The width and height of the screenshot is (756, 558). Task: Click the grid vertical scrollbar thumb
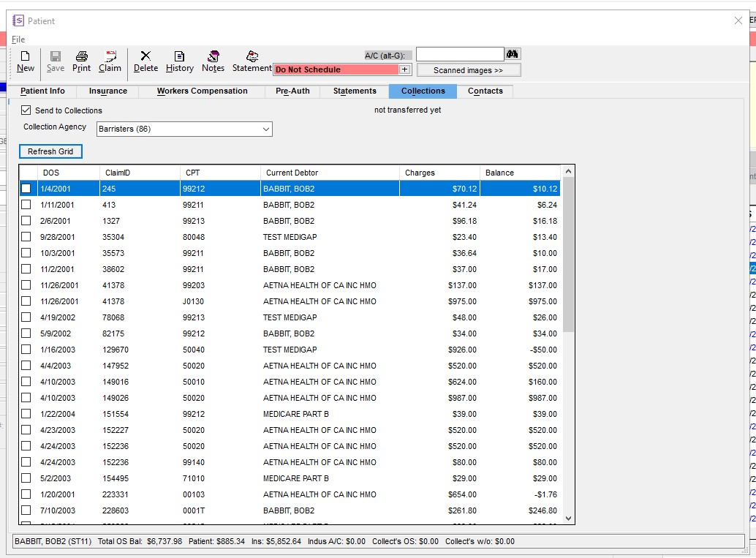[568, 255]
